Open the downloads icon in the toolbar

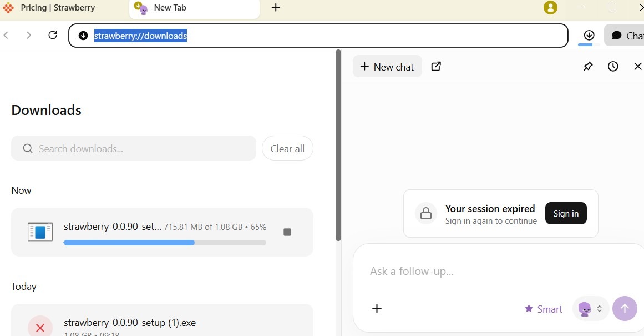click(x=589, y=36)
